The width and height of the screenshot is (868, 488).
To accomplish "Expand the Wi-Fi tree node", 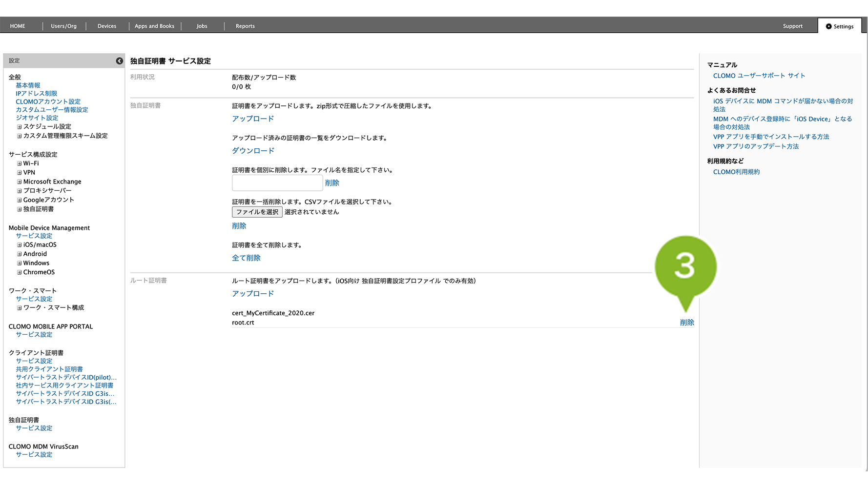I will pos(20,163).
